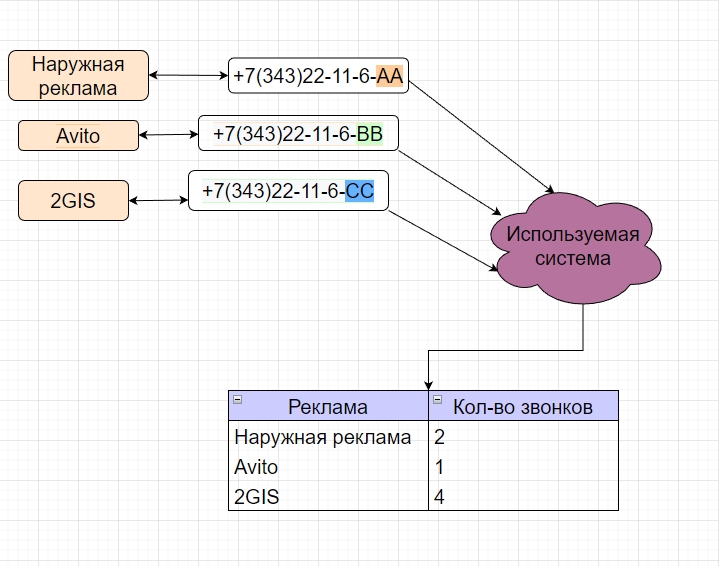The image size is (719, 566).
Task: Click the green highlighted BB text
Action: 370,132
